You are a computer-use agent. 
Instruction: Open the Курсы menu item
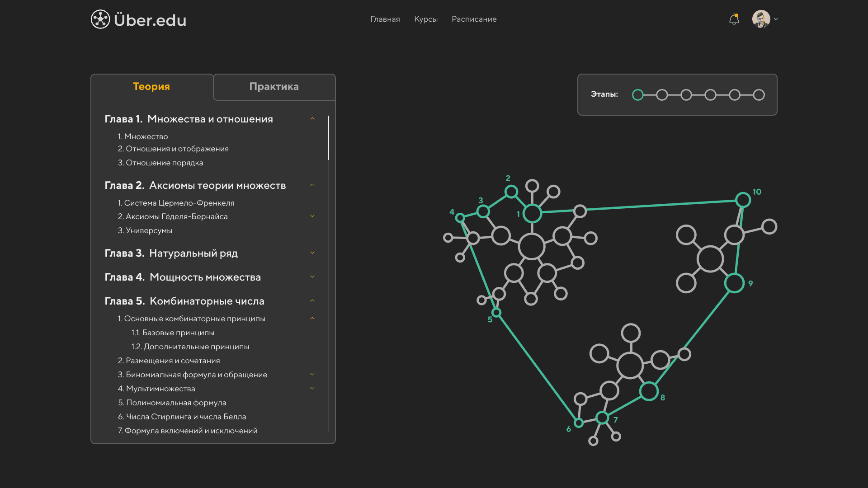426,19
